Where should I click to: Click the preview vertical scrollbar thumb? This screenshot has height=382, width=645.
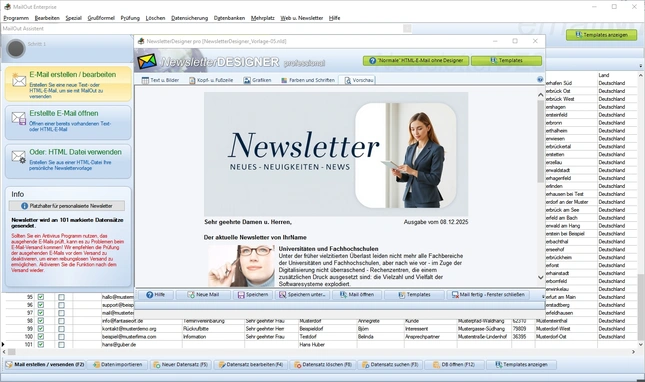pos(541,141)
